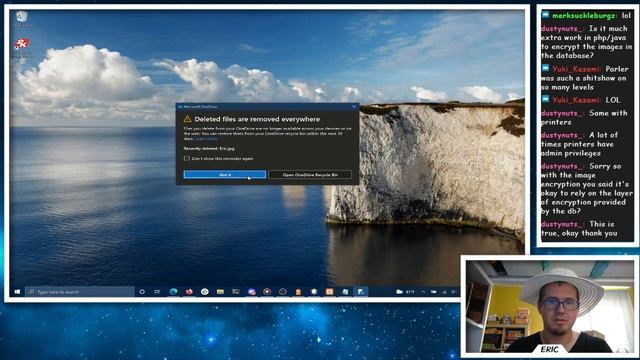Click Yuki_Kazami name on Parler message
640x360 pixels.
point(576,69)
